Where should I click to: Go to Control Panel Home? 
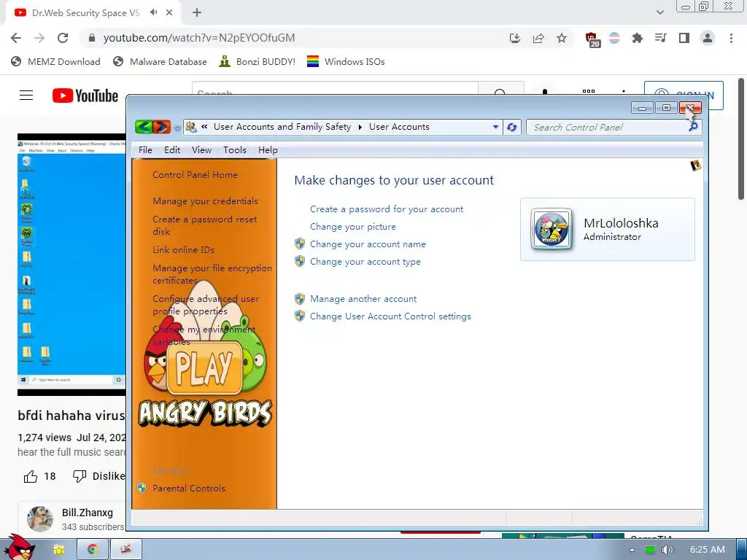pyautogui.click(x=195, y=175)
